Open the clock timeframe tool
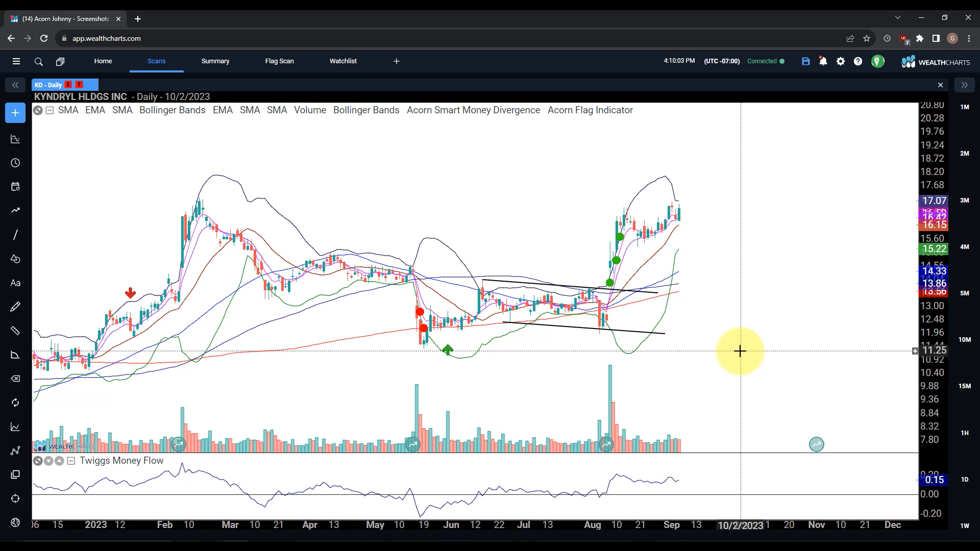Image resolution: width=980 pixels, height=551 pixels. (15, 163)
